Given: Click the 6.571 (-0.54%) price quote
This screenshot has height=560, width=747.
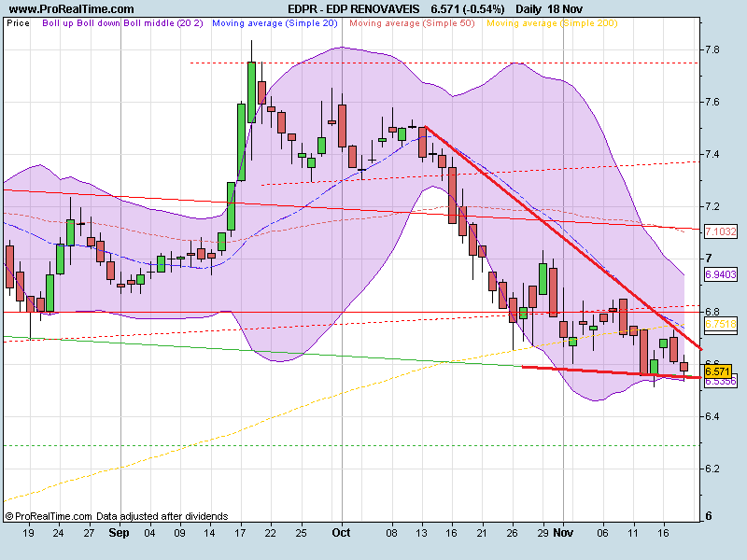Looking at the screenshot, I should pos(468,9).
